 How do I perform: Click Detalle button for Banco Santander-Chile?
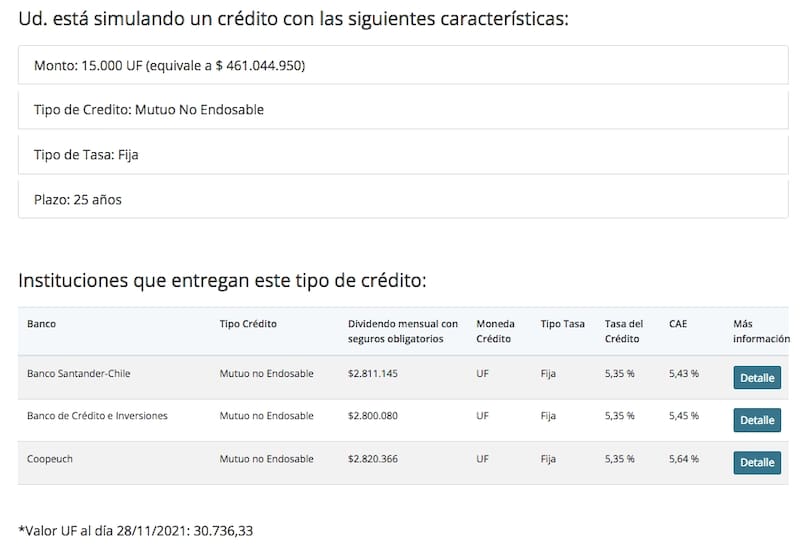757,378
